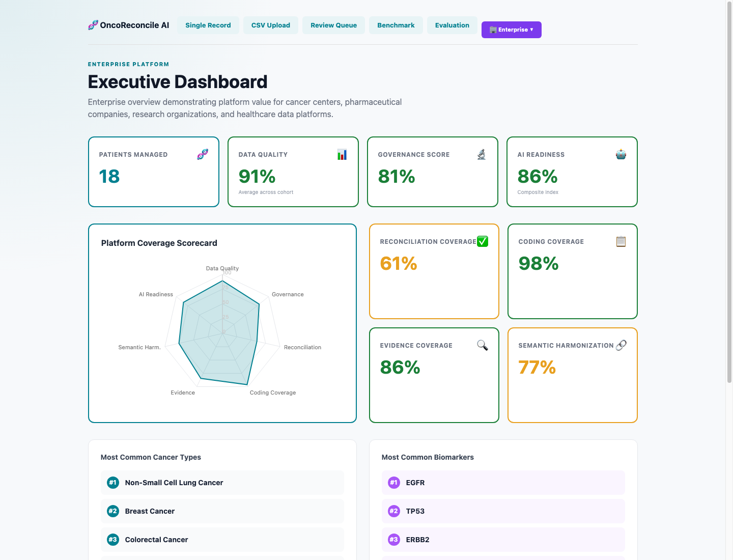Click the DNA icon on Patients Managed card
Screen dimensions: 733x560
click(203, 154)
